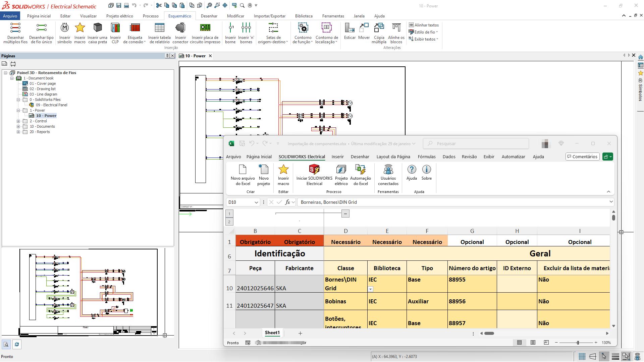644x362 pixels.
Task: Toggle grid display in status bar
Action: 582,356
